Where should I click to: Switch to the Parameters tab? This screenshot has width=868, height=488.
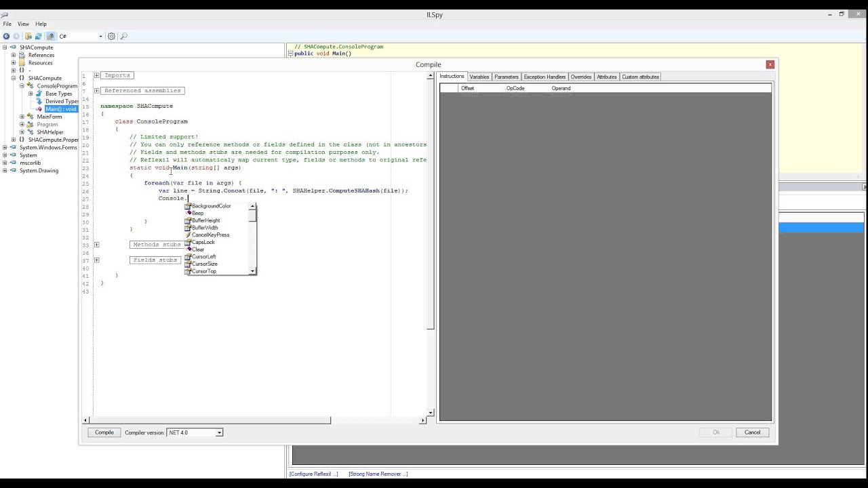point(507,77)
